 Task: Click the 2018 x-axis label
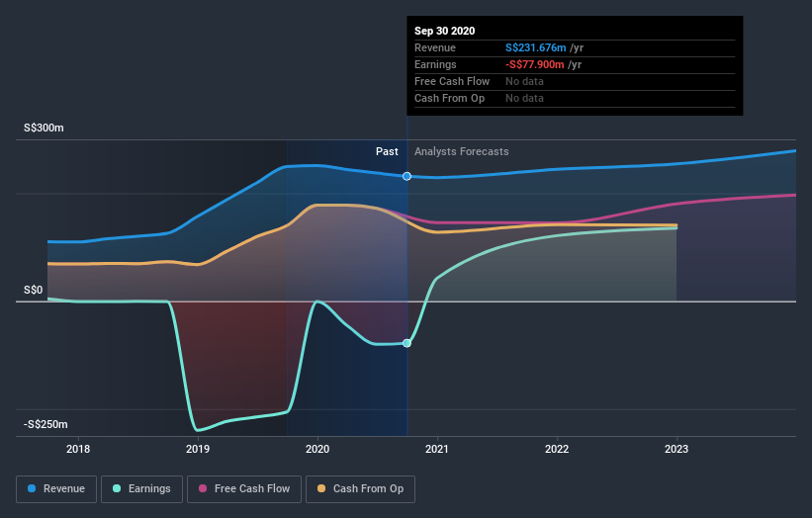tap(78, 449)
